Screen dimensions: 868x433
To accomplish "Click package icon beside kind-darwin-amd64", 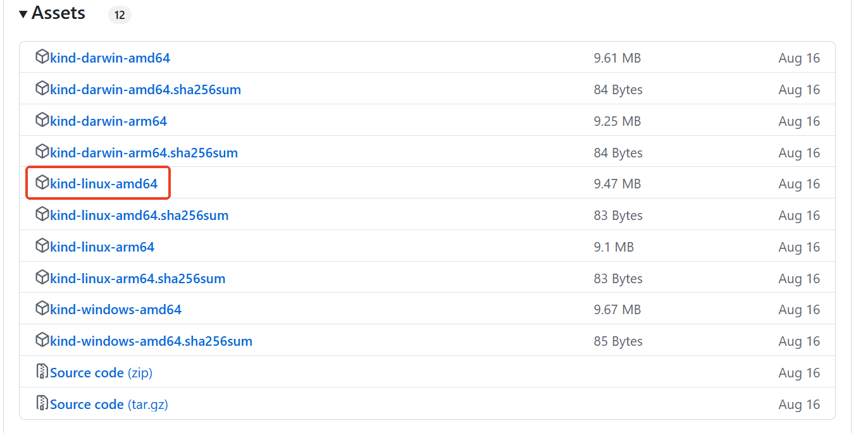I will (x=42, y=58).
